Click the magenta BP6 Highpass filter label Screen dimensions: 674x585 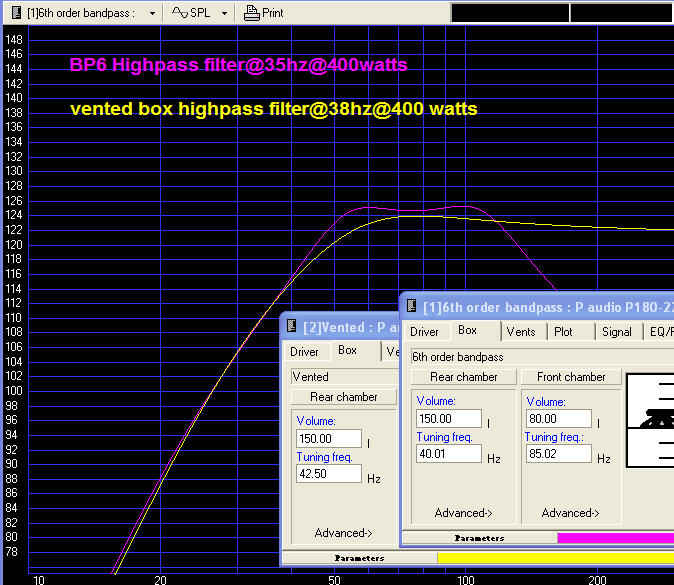click(x=239, y=65)
